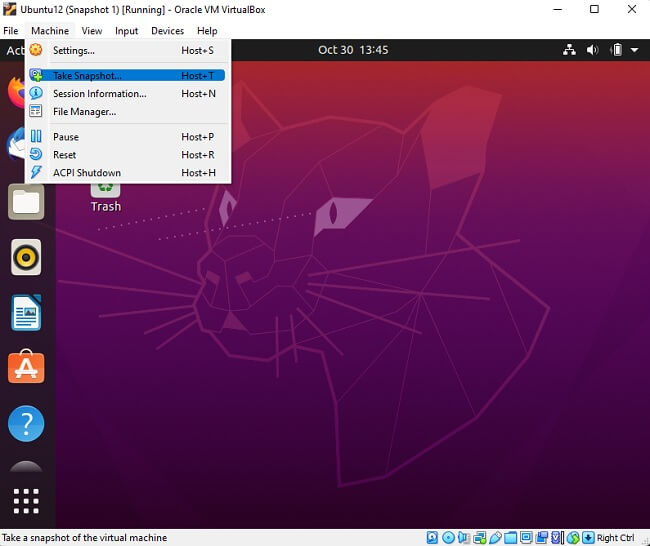Screen dimensions: 650x546
Task: Click the shared folders status bar icon
Action: [x=512, y=538]
